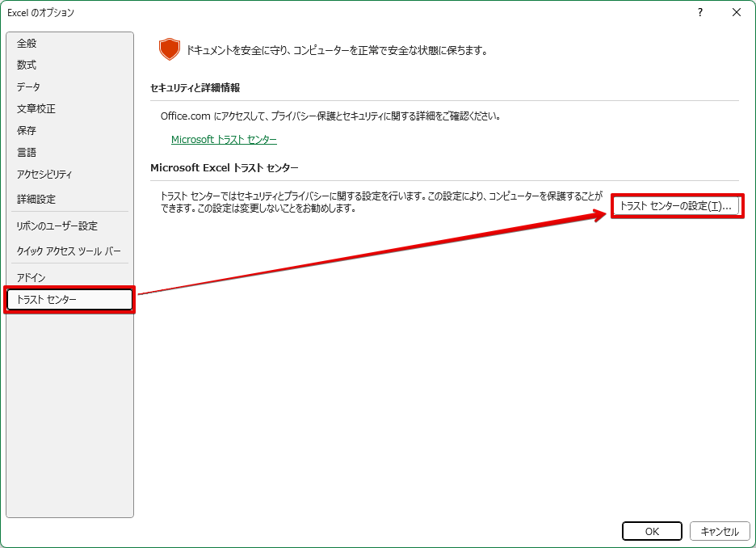Select 詳細設定 in the sidebar

coord(70,199)
